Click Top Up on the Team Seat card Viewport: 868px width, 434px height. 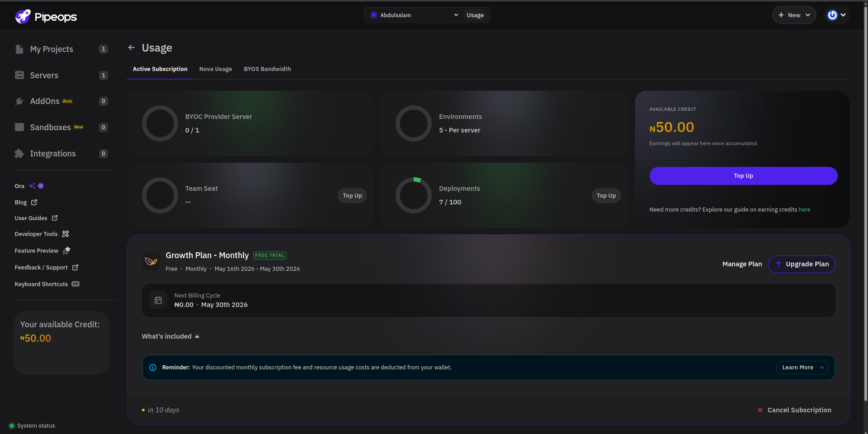click(352, 196)
